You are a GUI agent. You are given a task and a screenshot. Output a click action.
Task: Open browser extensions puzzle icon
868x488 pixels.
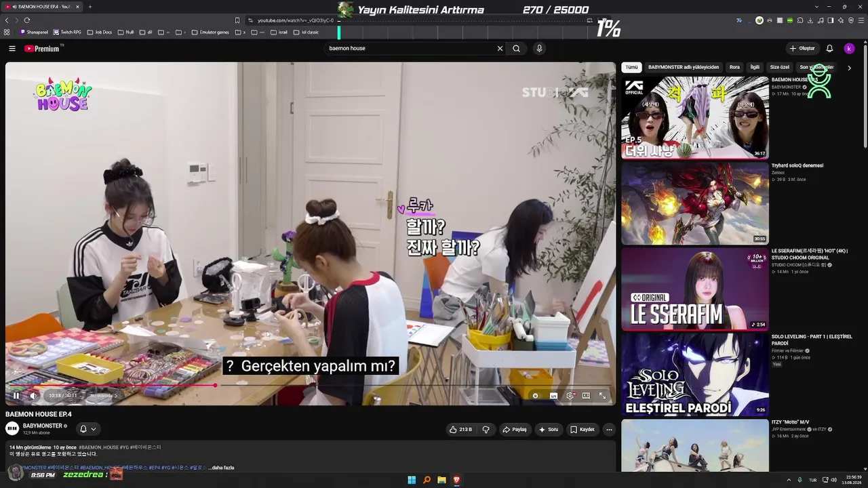point(800,20)
